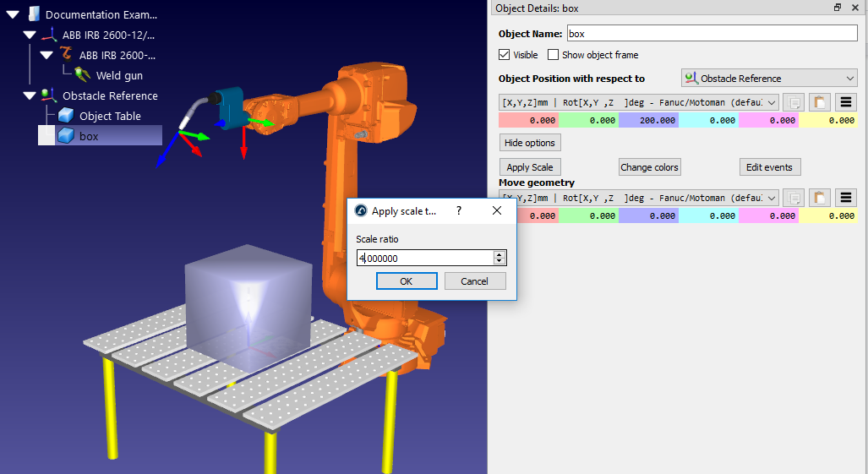Select the box item in tree
The height and width of the screenshot is (474, 868).
pyautogui.click(x=89, y=136)
